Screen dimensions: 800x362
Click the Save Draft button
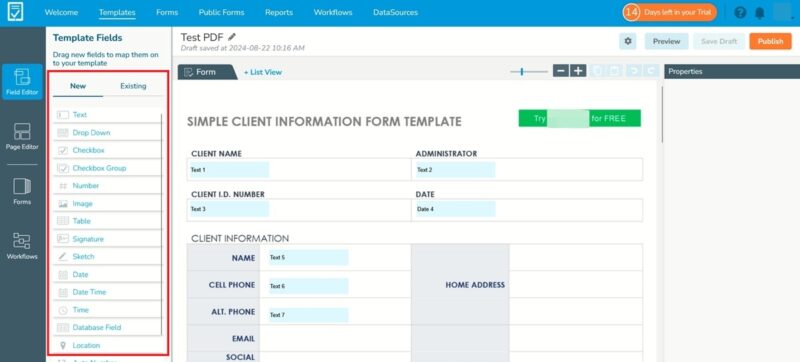pyautogui.click(x=719, y=41)
